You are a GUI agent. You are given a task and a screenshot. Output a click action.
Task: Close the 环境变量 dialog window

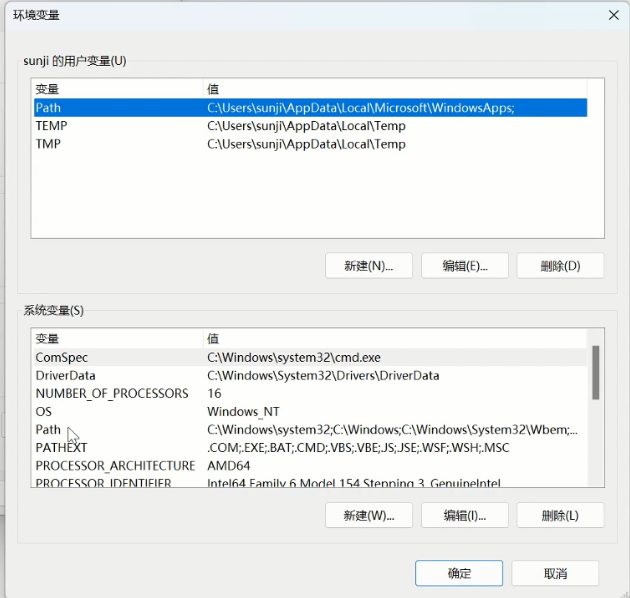point(612,15)
